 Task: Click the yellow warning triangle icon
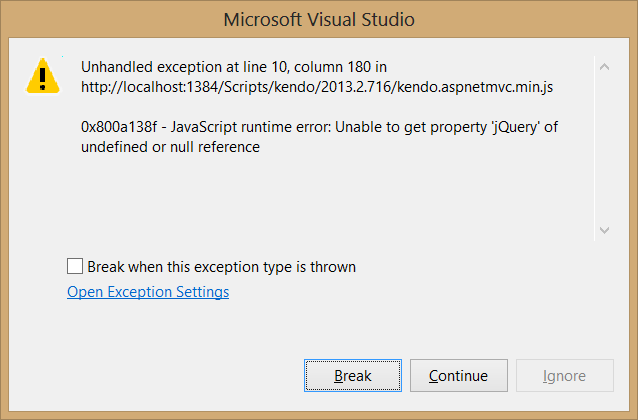tap(42, 74)
